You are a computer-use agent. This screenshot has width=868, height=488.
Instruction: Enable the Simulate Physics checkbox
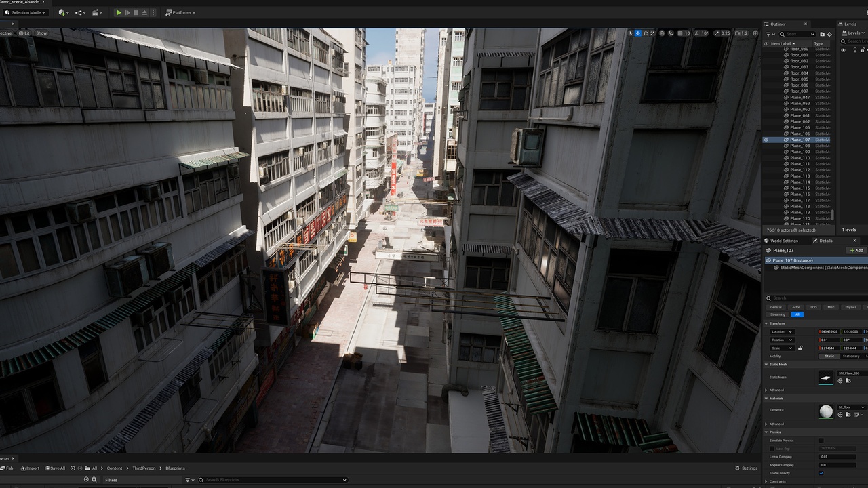pyautogui.click(x=821, y=440)
